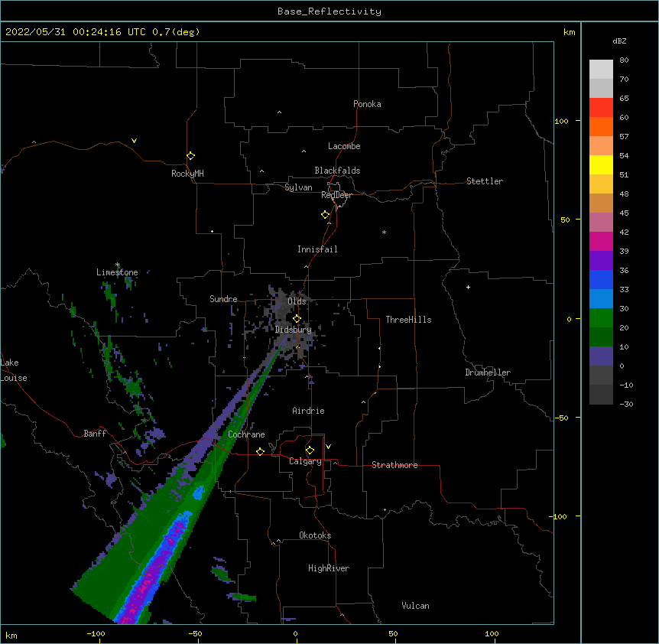This screenshot has height=644, width=659.
Task: Click the Cochrane label
Action: point(246,434)
